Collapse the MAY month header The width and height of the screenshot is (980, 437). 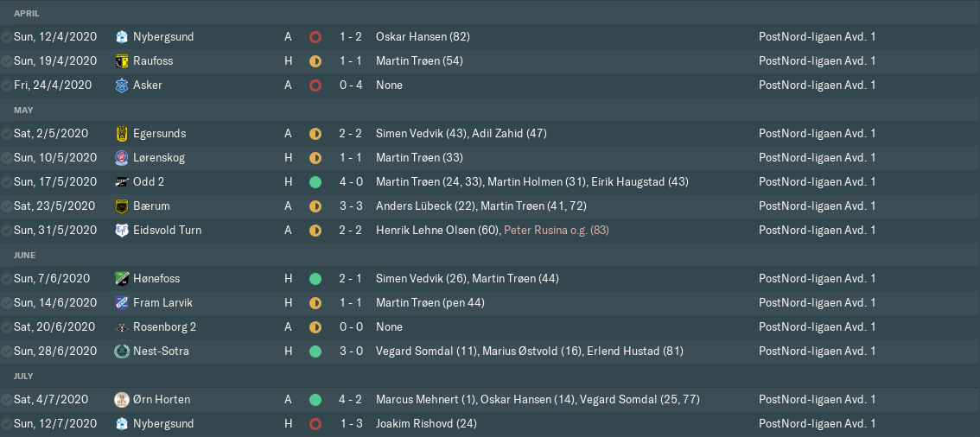click(23, 111)
